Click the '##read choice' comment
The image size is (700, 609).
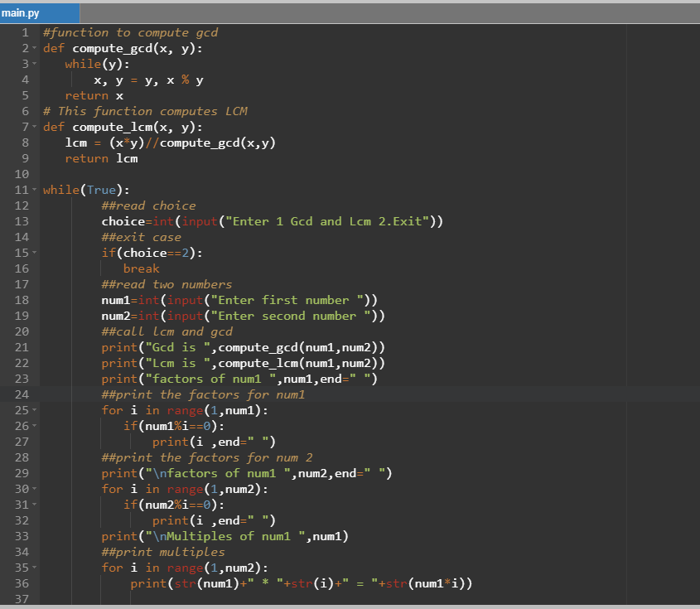tap(148, 205)
